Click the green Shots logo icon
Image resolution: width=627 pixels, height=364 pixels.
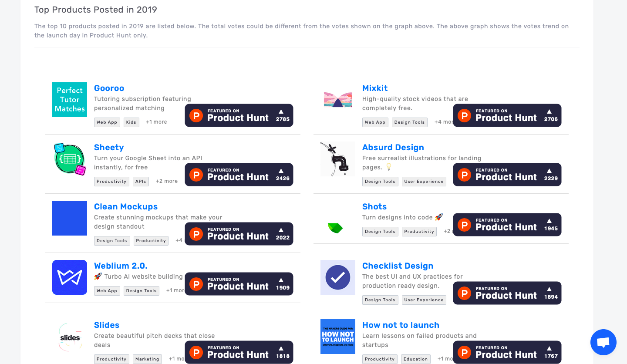(x=335, y=227)
